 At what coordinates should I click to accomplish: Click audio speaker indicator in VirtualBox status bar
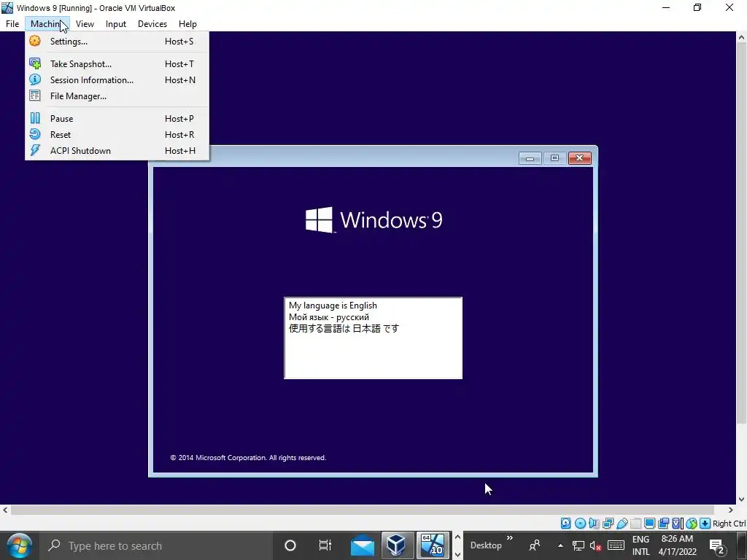(594, 524)
